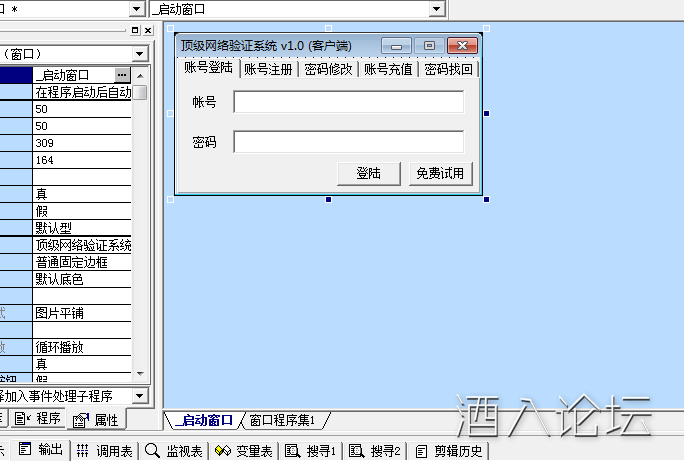Image resolution: width=684 pixels, height=461 pixels.
Task: Select the 默认底色 property value
Action: coord(82,279)
